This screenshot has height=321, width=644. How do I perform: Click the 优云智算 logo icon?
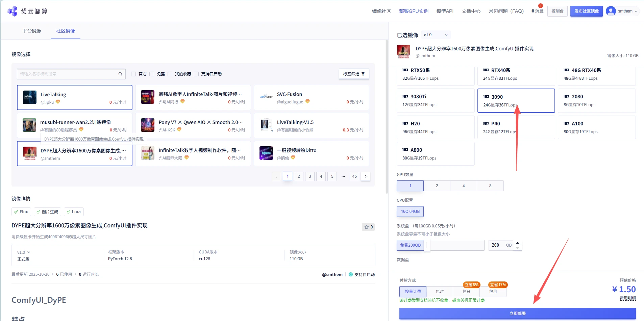(x=13, y=11)
